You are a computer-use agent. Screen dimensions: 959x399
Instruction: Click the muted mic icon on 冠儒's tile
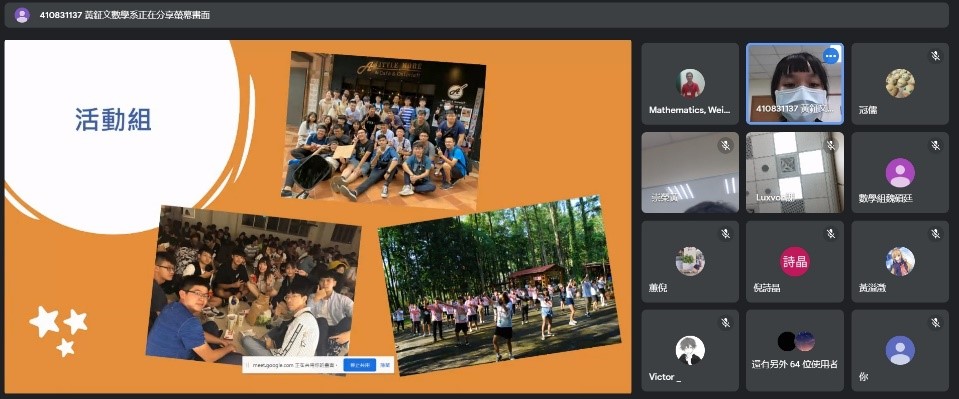click(x=935, y=56)
